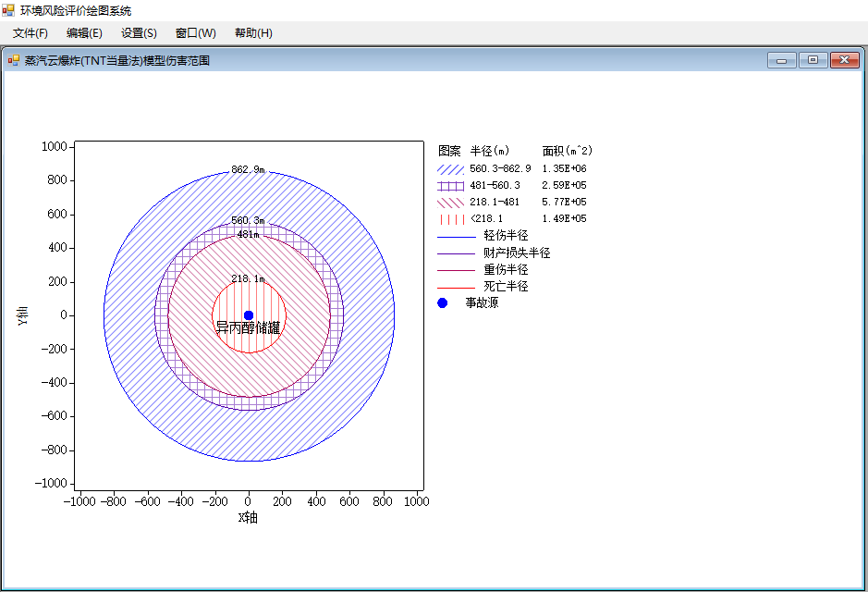Select the purple grid hatch legend swatch
Image resolution: width=868 pixels, height=592 pixels.
pyautogui.click(x=450, y=186)
